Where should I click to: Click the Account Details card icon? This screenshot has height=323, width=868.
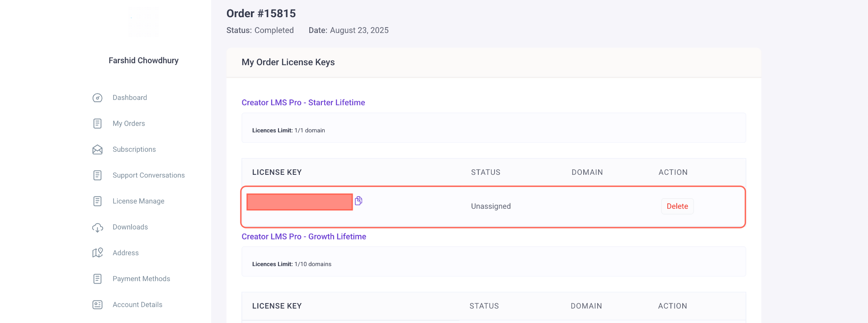97,305
